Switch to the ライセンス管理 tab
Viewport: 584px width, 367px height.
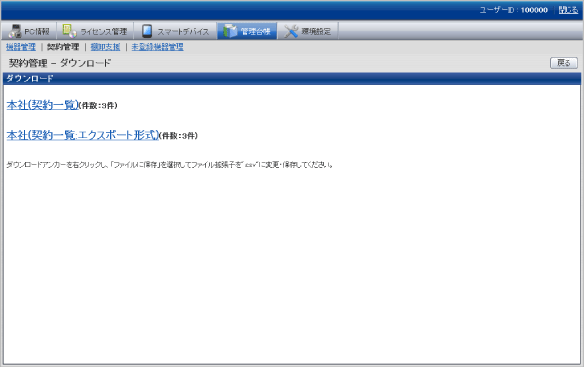pos(95,31)
